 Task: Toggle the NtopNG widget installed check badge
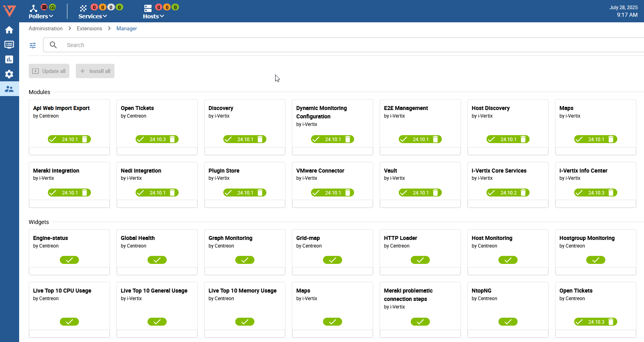pyautogui.click(x=508, y=322)
